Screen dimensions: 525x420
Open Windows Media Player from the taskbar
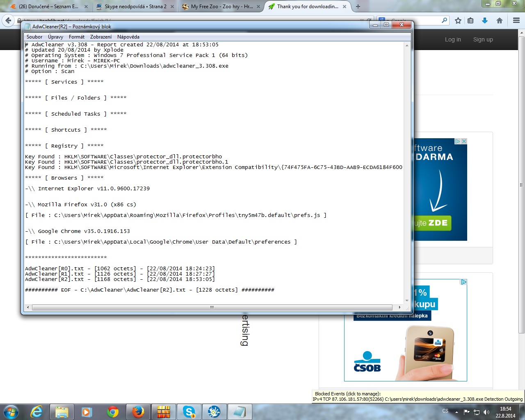point(87,412)
